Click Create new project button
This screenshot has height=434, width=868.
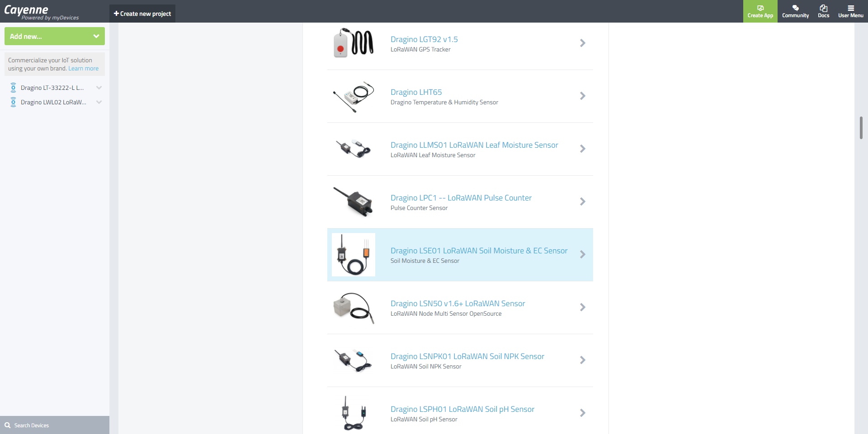(142, 14)
